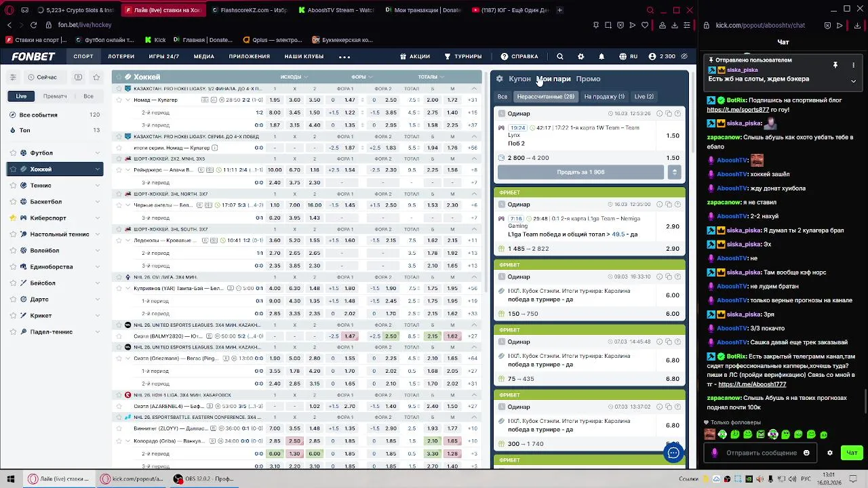868x488 pixels.
Task: Select Все события in sidebar
Action: coord(54,115)
